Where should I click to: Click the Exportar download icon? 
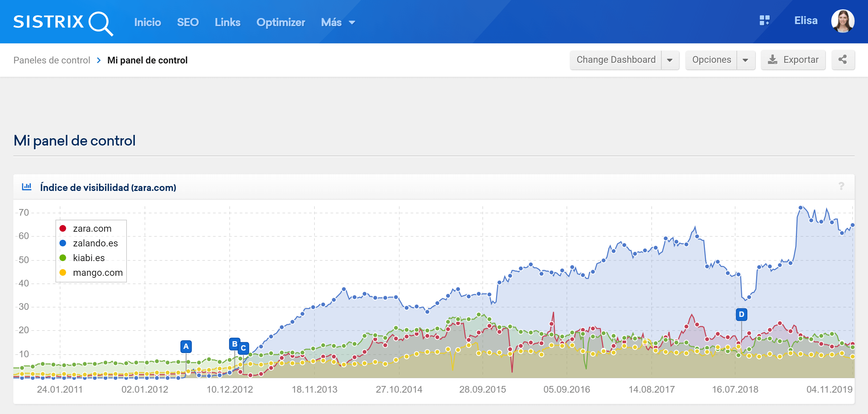click(772, 60)
